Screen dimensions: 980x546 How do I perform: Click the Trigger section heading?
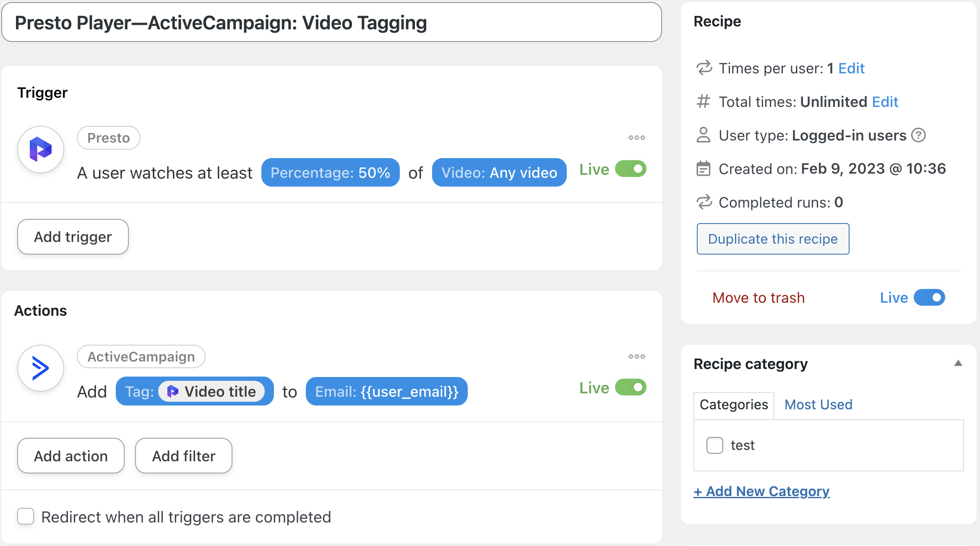(x=42, y=92)
